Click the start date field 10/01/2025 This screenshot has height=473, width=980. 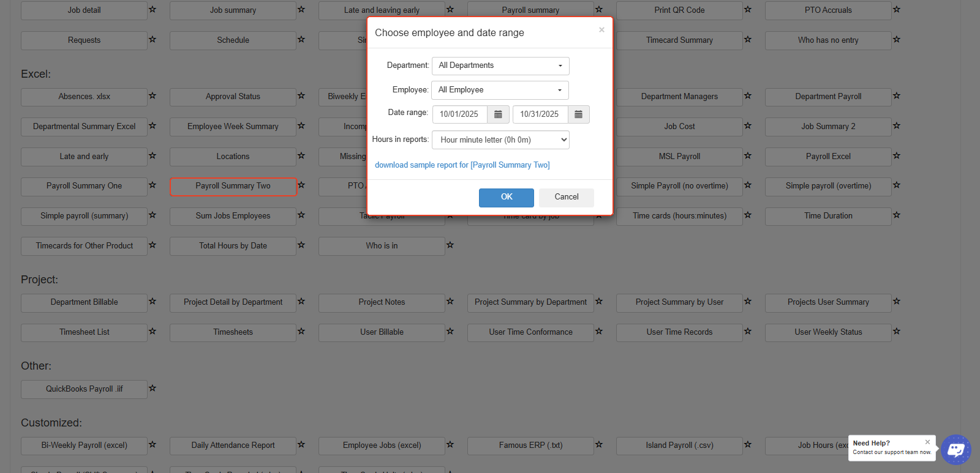[459, 114]
